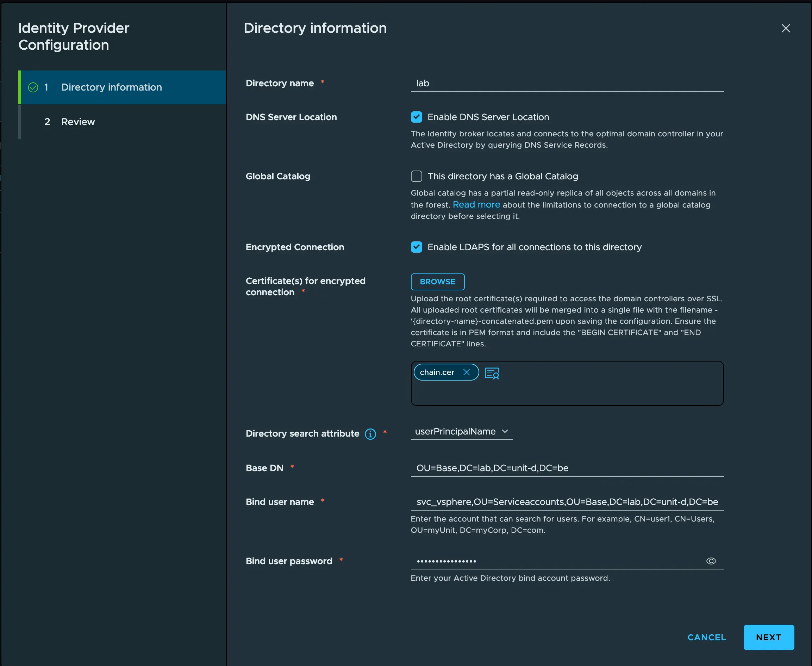Cancel the configuration wizard
The width and height of the screenshot is (812, 666).
(706, 637)
